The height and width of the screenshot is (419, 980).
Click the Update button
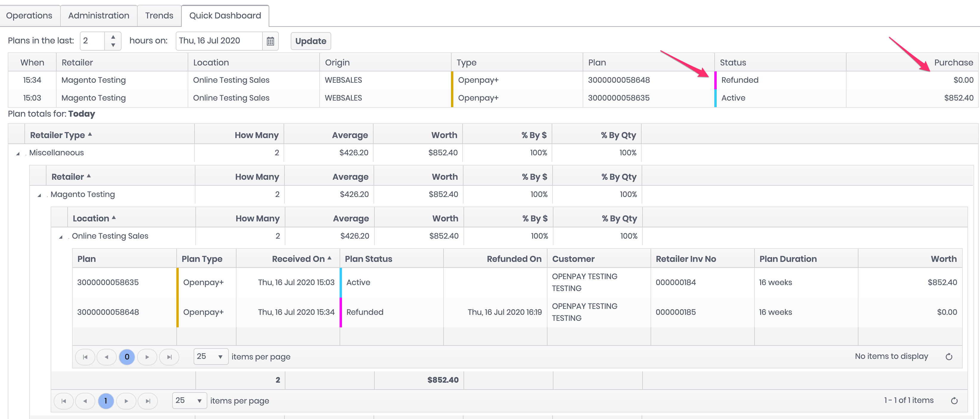pyautogui.click(x=310, y=41)
